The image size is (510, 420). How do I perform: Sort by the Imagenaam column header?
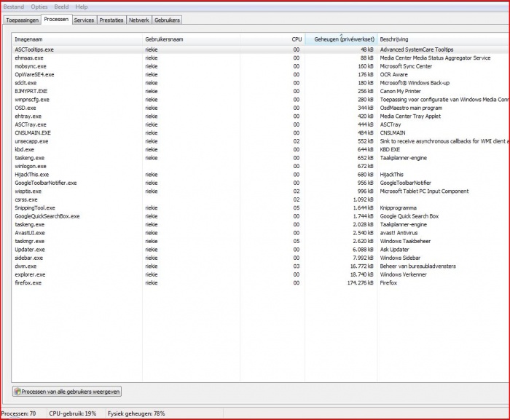pos(29,39)
